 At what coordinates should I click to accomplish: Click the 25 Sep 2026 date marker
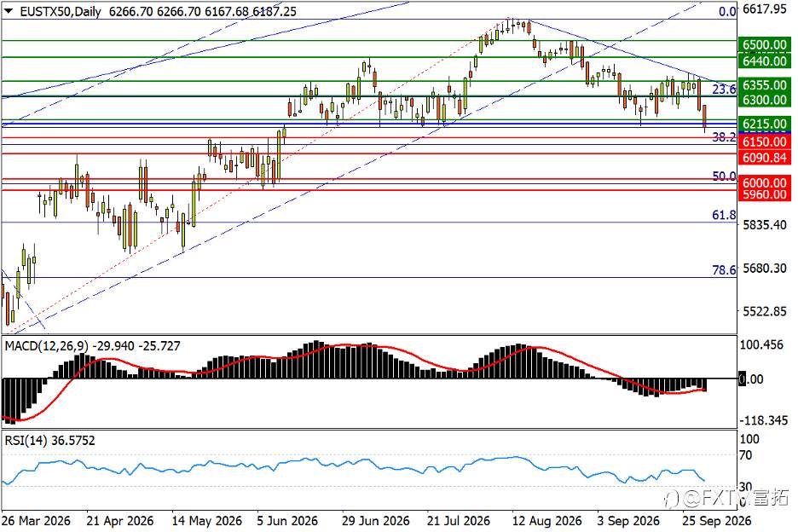[717, 521]
